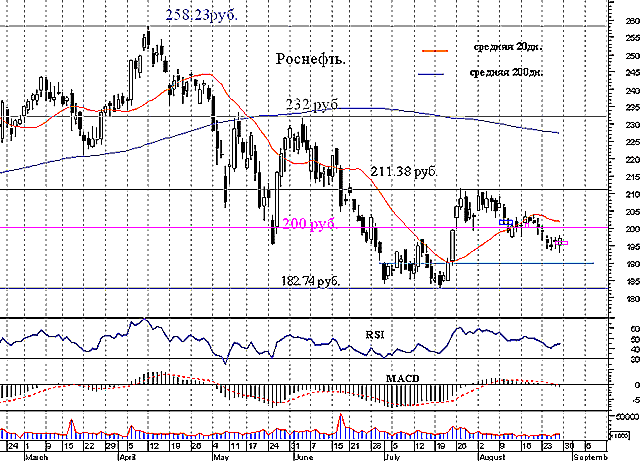Click MACD scale value -5
The image size is (643, 462).
pyautogui.click(x=635, y=400)
